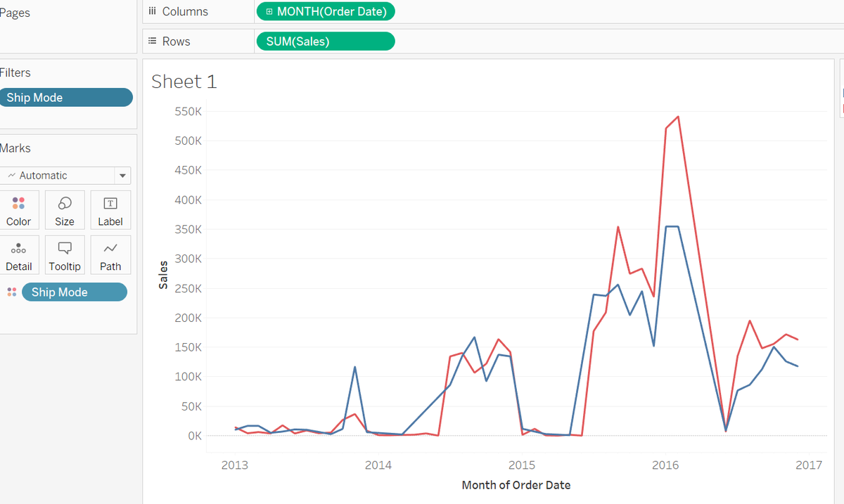Click the 550K axis label
The width and height of the screenshot is (844, 504).
click(x=189, y=111)
